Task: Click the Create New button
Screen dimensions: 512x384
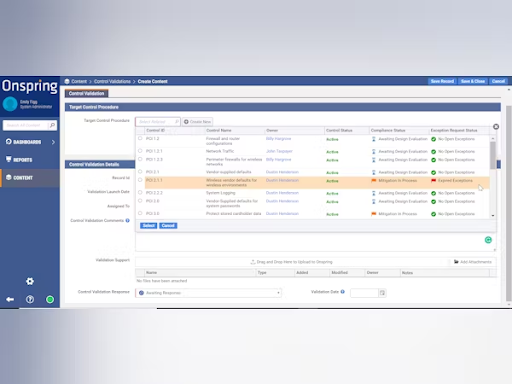Action: click(197, 122)
